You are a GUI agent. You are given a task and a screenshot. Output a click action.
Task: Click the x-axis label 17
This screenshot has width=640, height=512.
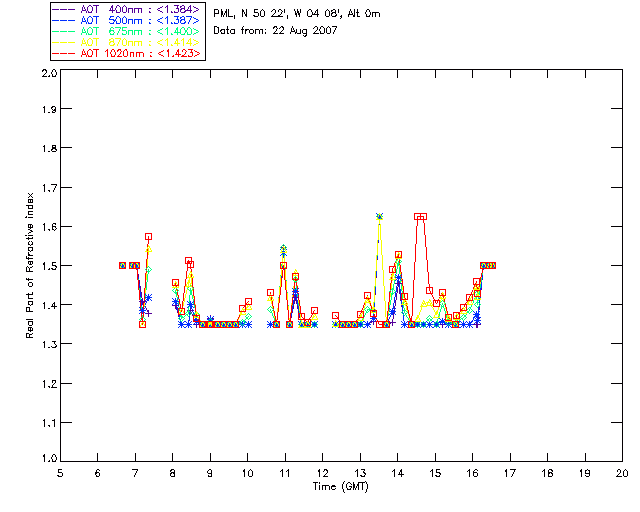coord(510,473)
